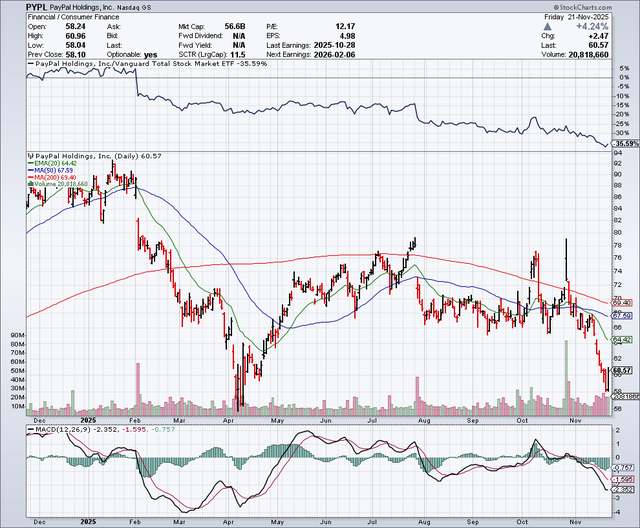Click the EPS value 4.98

(348, 36)
